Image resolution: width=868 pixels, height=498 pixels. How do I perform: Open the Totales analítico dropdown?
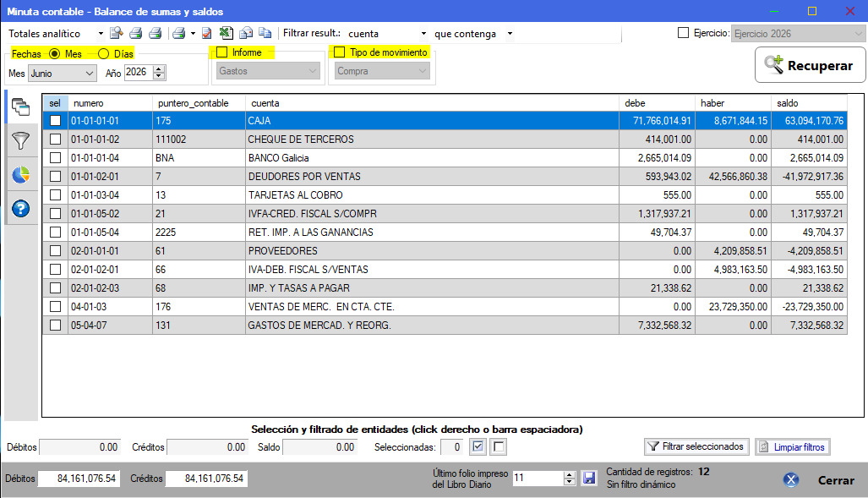(x=101, y=34)
